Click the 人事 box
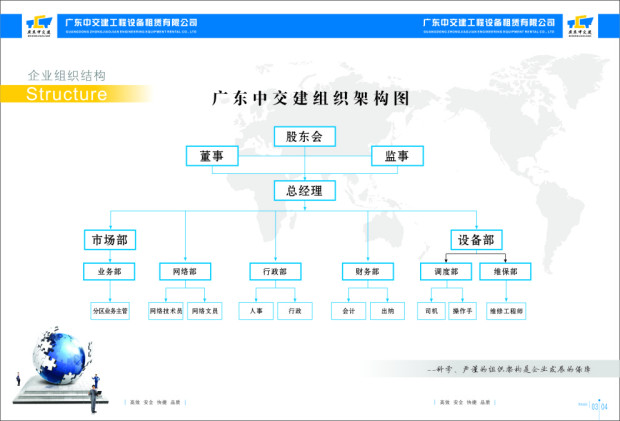620x421 pixels. (256, 311)
